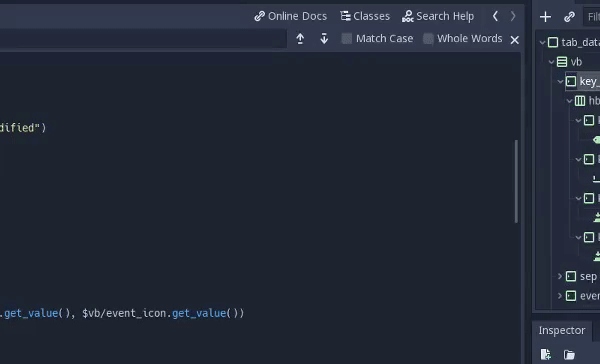The height and width of the screenshot is (364, 600).
Task: Enable the Match Case checkbox
Action: tap(346, 39)
